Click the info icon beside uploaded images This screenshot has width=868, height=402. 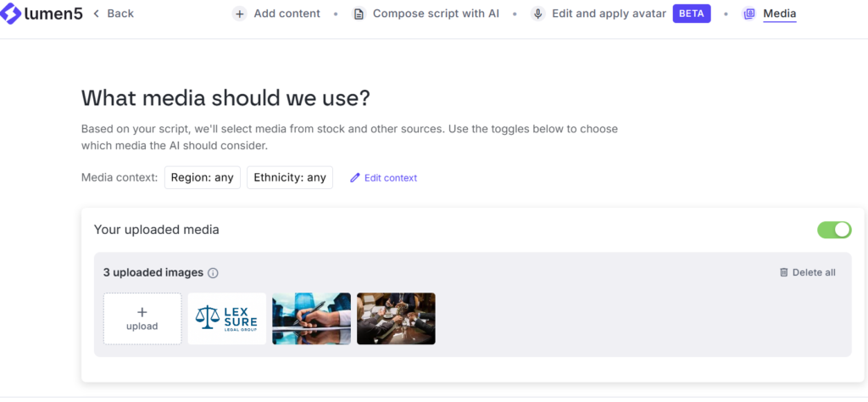[x=213, y=273]
